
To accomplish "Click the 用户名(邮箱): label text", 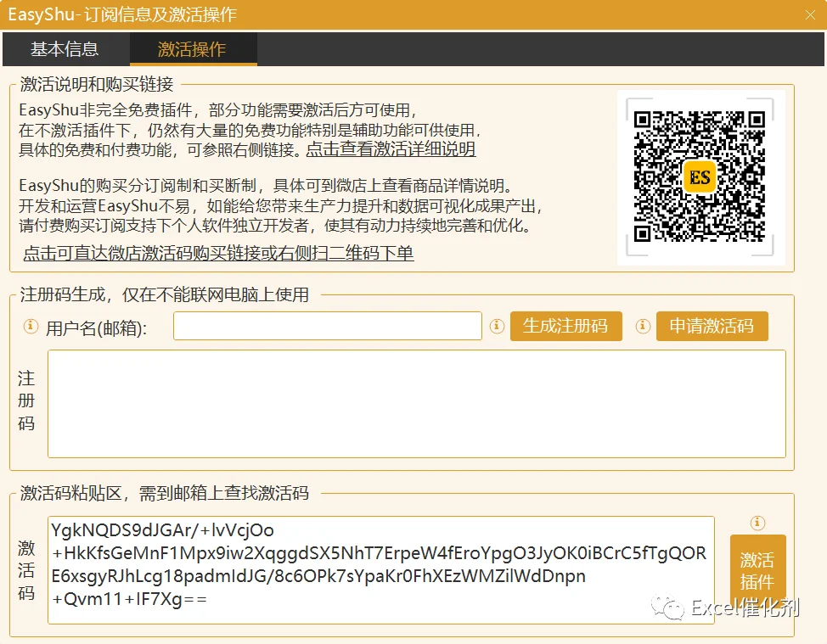I will 97,328.
